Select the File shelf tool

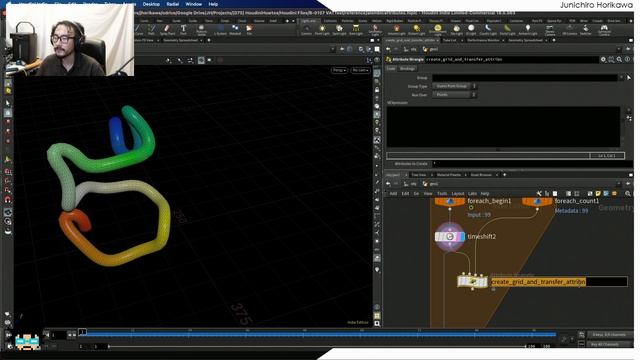[249, 29]
